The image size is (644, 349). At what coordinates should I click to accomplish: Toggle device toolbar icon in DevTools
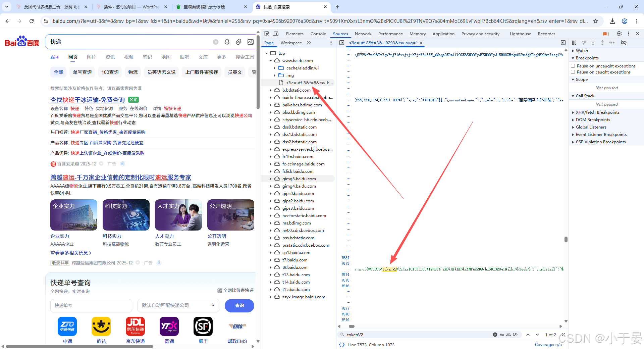276,34
